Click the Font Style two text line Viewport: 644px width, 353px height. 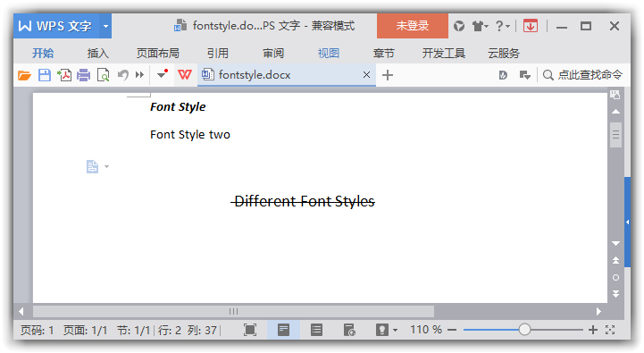190,134
